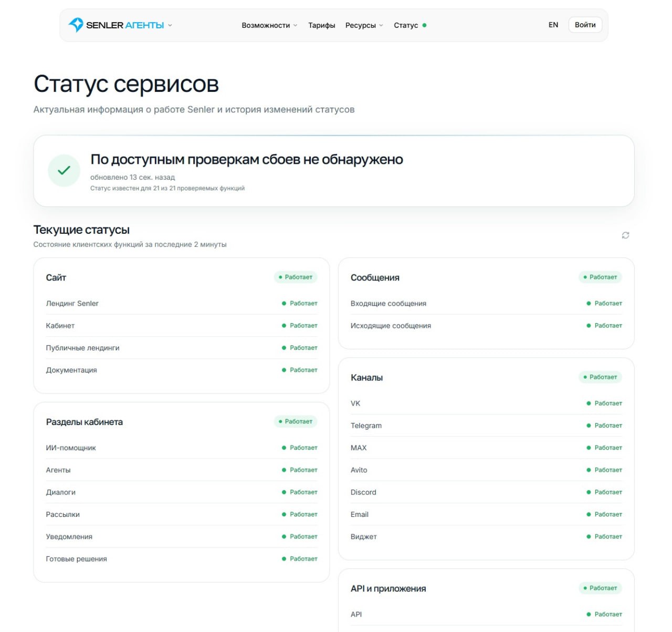Click the "VK" channel row label
Image resolution: width=672 pixels, height=632 pixels.
tap(355, 403)
